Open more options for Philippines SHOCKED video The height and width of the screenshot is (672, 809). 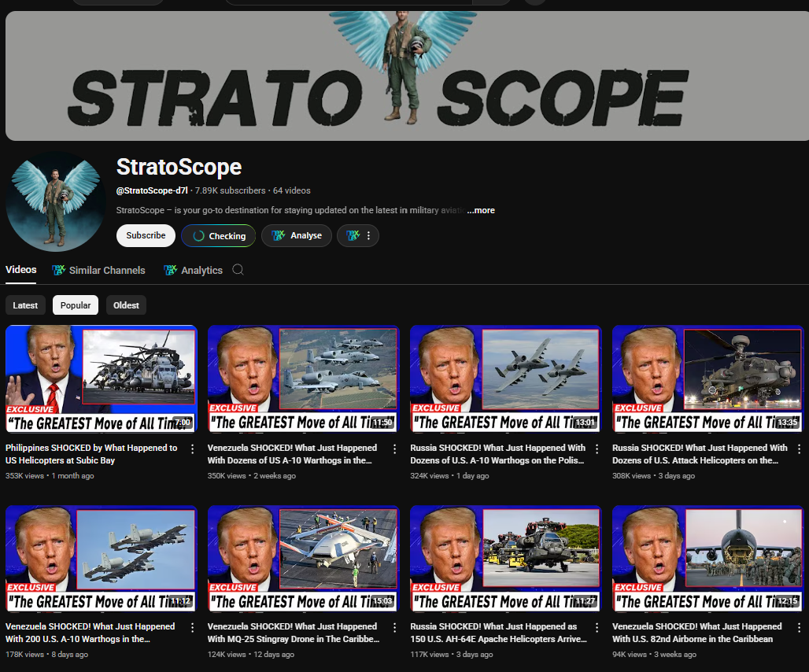(x=193, y=449)
